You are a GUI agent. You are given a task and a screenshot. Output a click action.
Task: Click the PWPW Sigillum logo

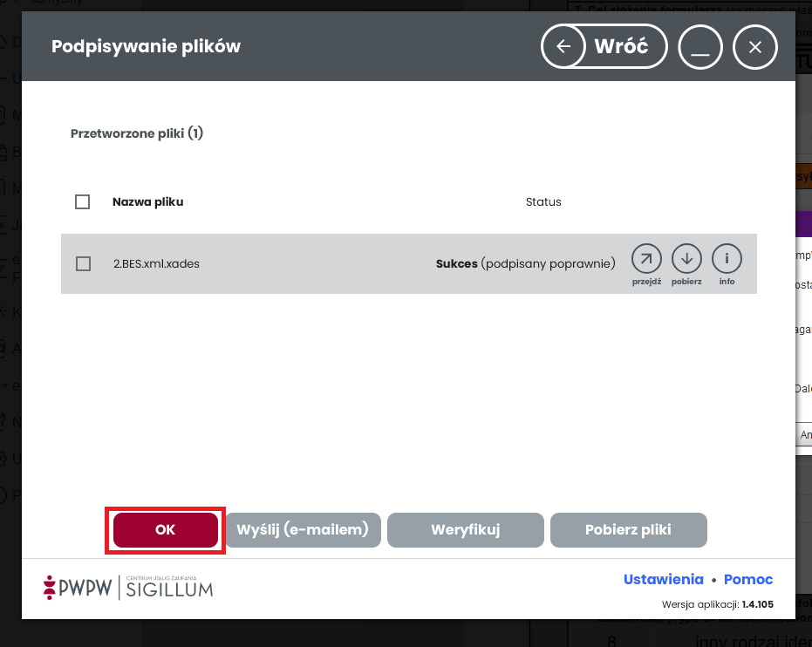coord(128,588)
